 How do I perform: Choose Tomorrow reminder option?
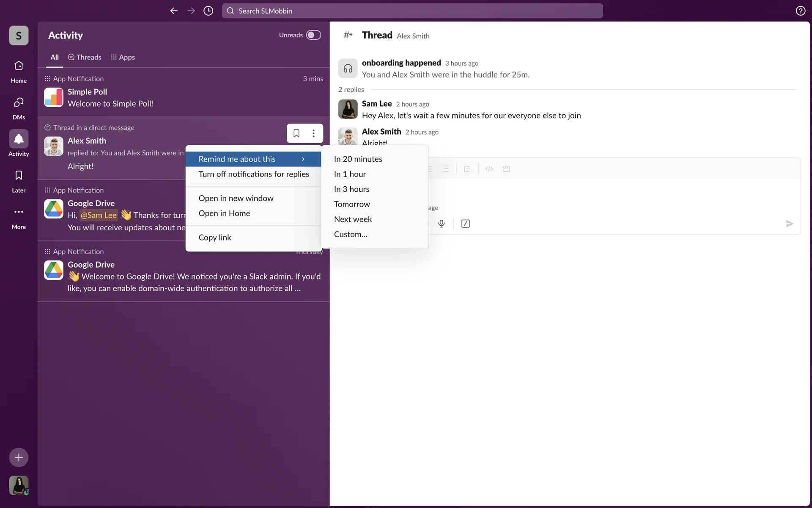pyautogui.click(x=352, y=204)
